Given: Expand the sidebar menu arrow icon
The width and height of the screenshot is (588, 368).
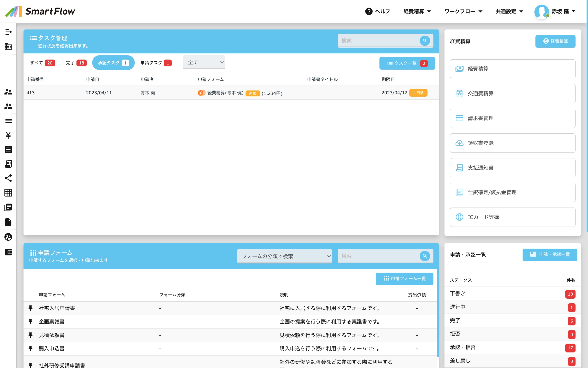Looking at the screenshot, I should click(8, 32).
